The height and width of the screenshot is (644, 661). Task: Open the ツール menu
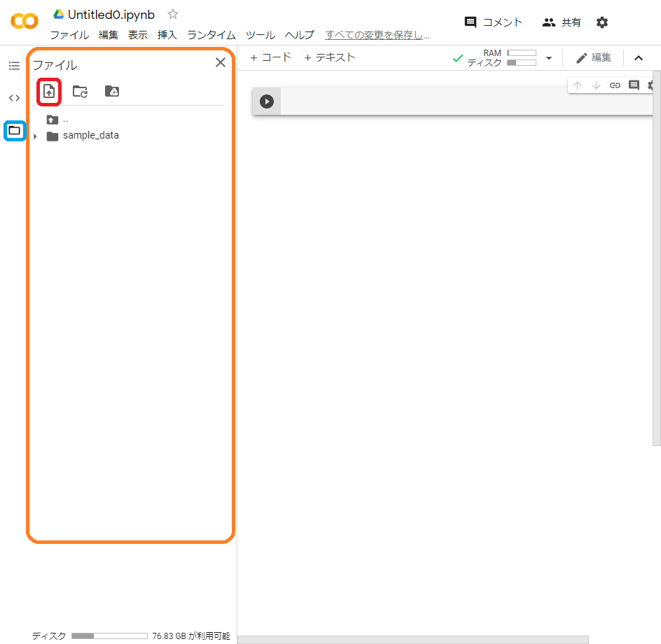pyautogui.click(x=260, y=35)
